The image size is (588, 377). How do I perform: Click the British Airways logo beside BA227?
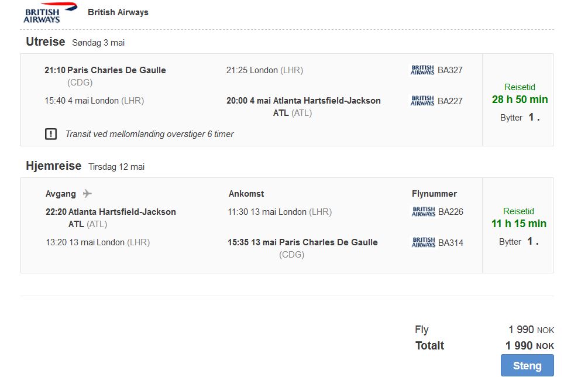coord(422,101)
